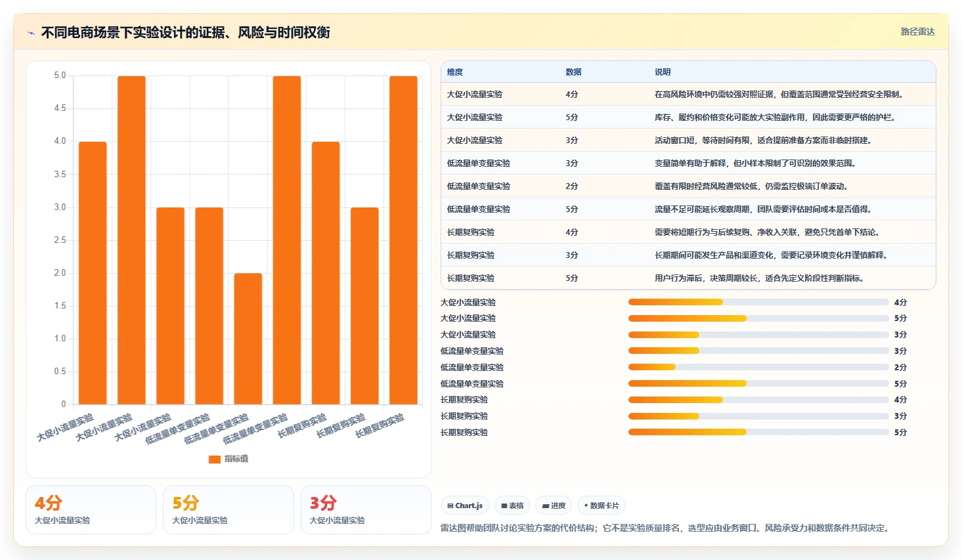Click table description starting 用户行为滞后
The height and width of the screenshot is (560, 962).
(x=761, y=278)
